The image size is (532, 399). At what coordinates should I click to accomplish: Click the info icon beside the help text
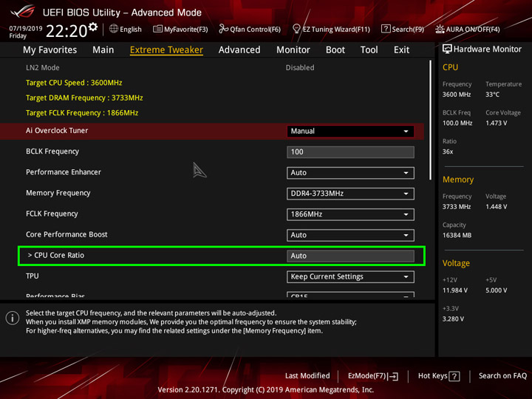point(13,318)
